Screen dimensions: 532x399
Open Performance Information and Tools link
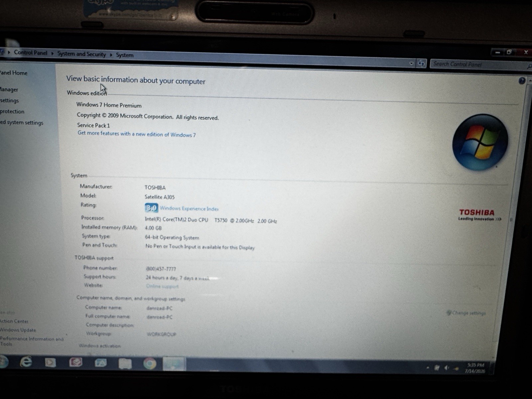tap(32, 341)
